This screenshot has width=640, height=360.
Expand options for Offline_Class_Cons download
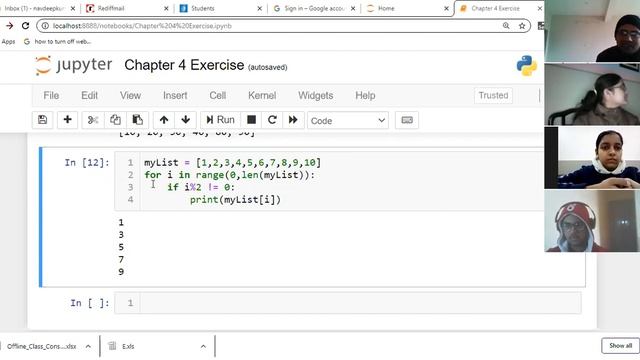tap(88, 346)
